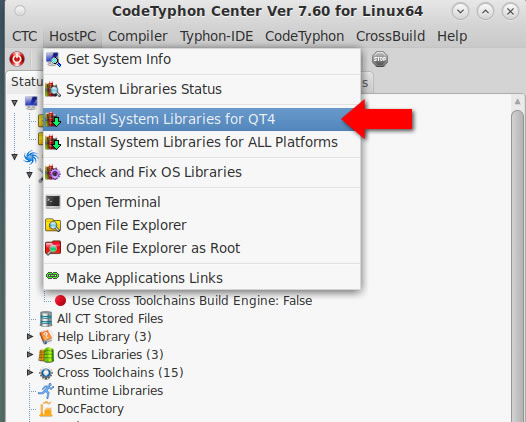526x422 pixels.
Task: Select the All CT Stored Files item
Action: pos(101,319)
